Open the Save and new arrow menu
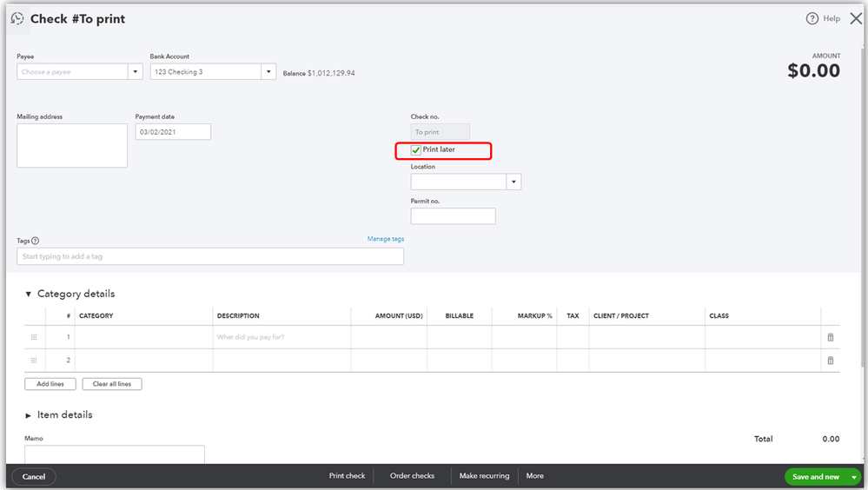Screen dimensions: 868x490 (x=854, y=477)
